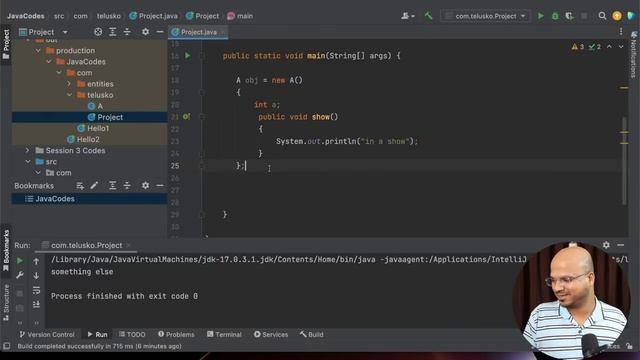640x360 pixels.
Task: Expand the entities folder
Action: [69, 84]
